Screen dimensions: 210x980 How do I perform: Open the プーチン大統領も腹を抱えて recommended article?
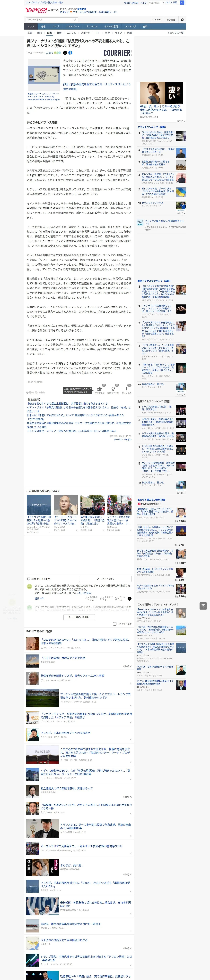click(95, 696)
